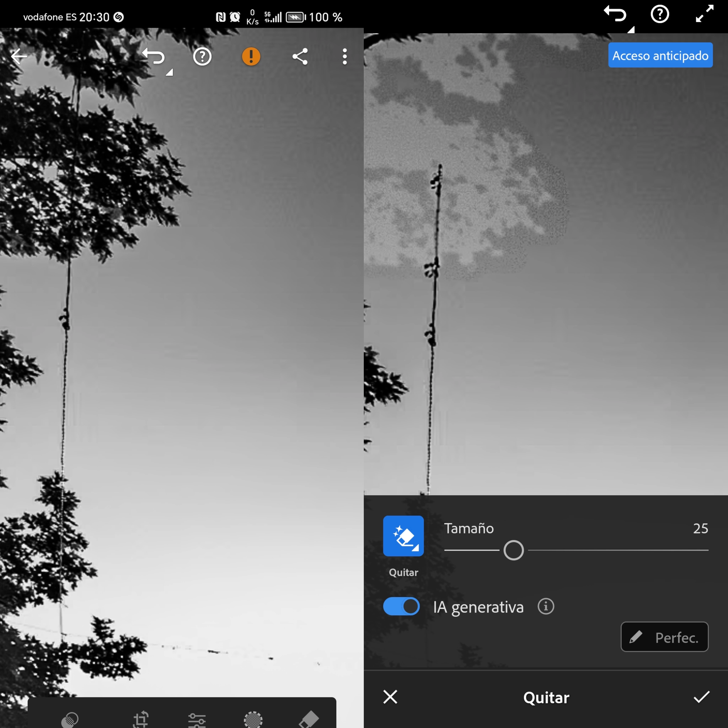Tap the back arrow in left panel
This screenshot has height=728, width=728.
(19, 57)
